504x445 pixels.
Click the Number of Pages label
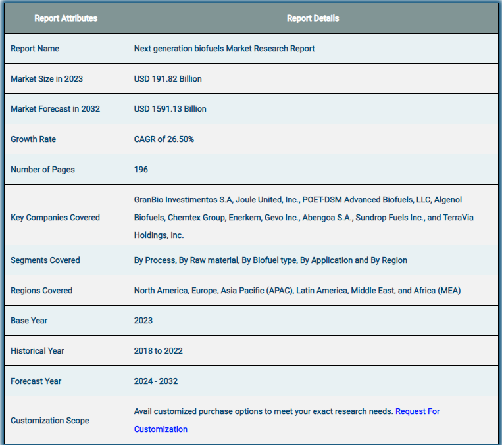[x=42, y=169]
